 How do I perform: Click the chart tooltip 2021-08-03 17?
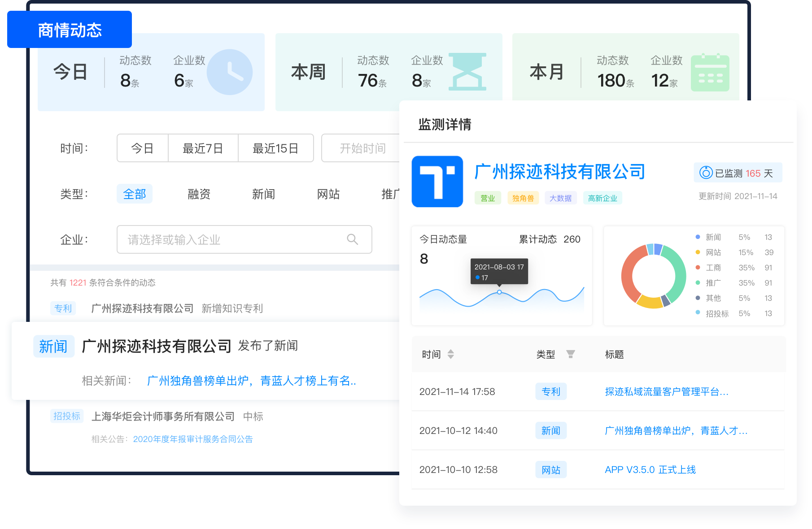coord(499,271)
